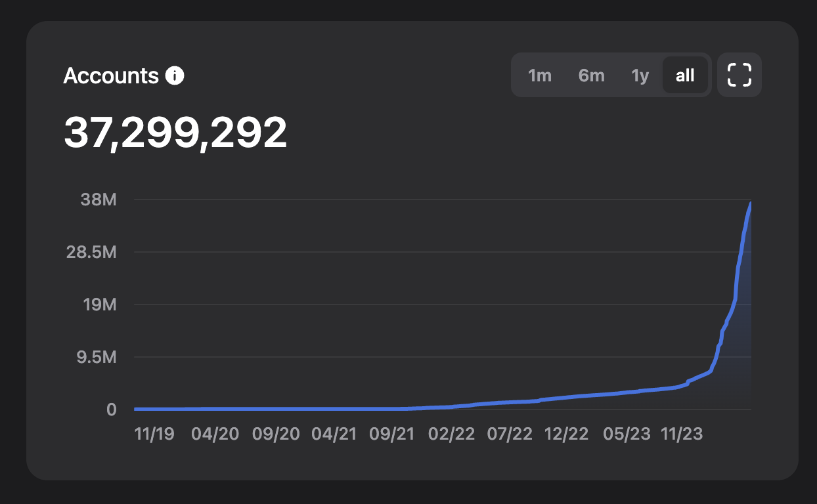
Task: Click the 28.5M y-axis label
Action: (91, 252)
